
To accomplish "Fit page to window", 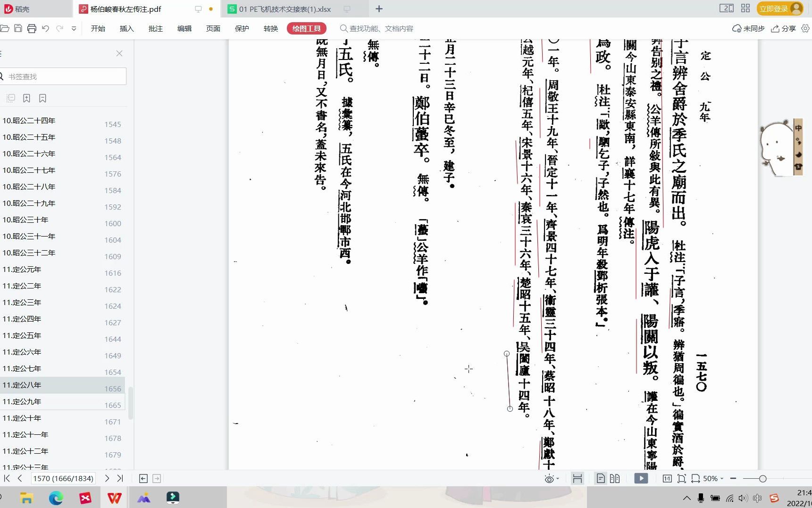I will click(681, 479).
